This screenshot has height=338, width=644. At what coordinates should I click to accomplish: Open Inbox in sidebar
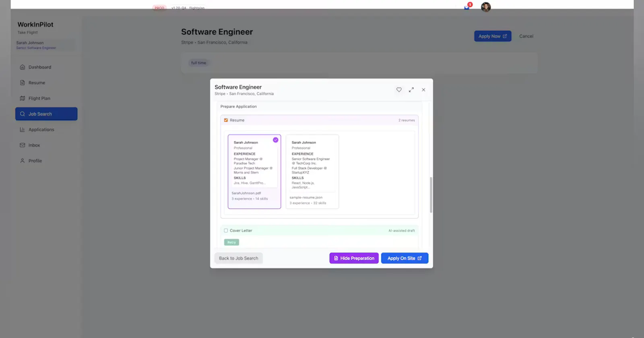pyautogui.click(x=46, y=145)
